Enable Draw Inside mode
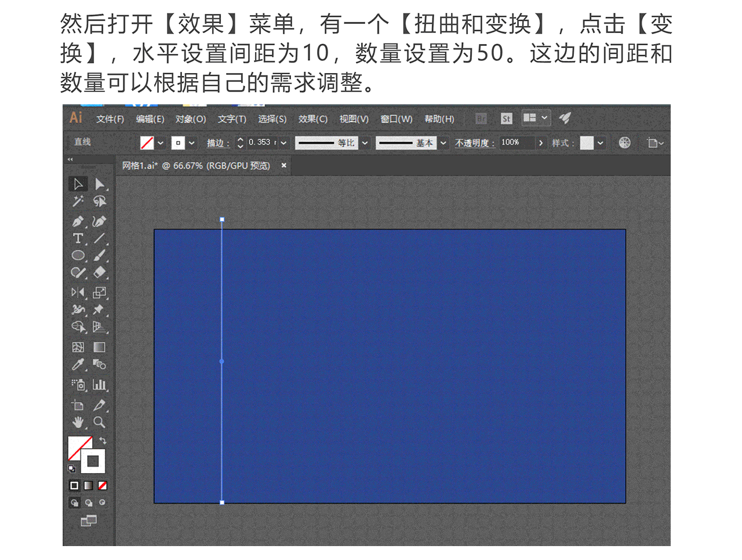742x560 pixels. (103, 503)
